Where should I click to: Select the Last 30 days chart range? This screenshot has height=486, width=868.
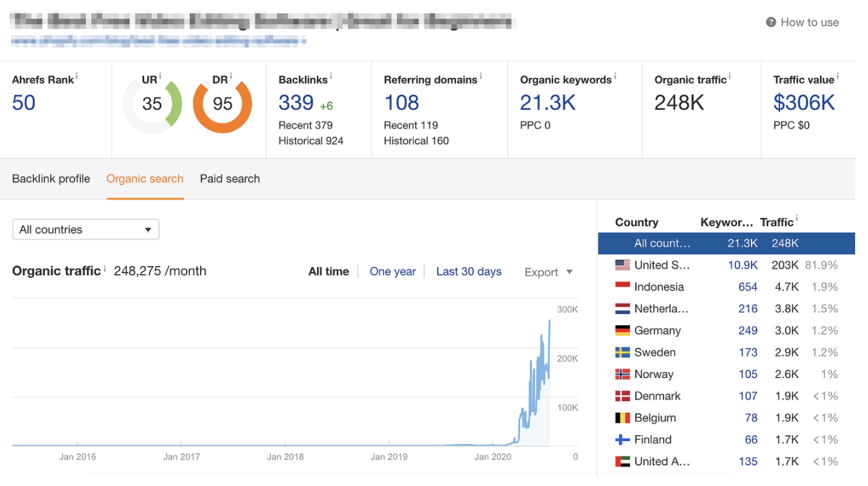(x=469, y=271)
